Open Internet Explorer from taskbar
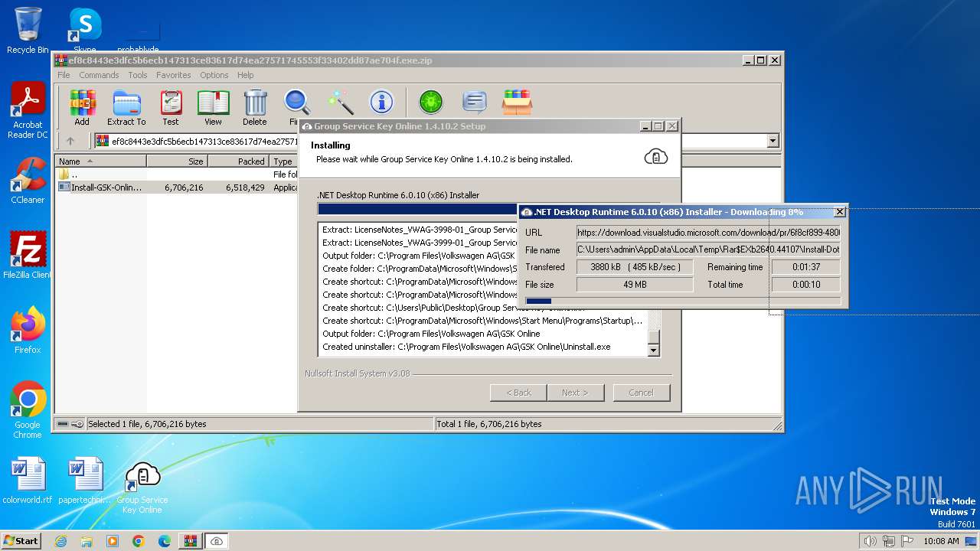 click(x=60, y=541)
